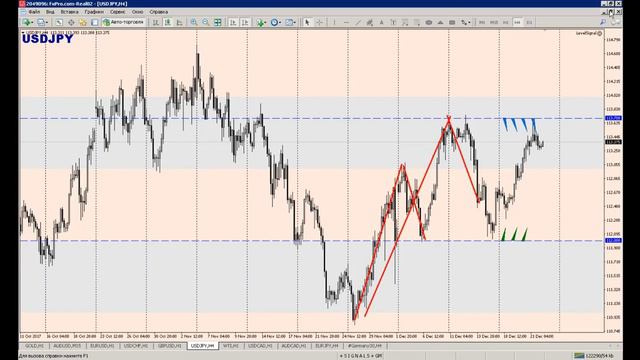Viewport: 640px width, 360px height.
Task: Switch chart to candlesticks icon
Action: tap(167, 22)
